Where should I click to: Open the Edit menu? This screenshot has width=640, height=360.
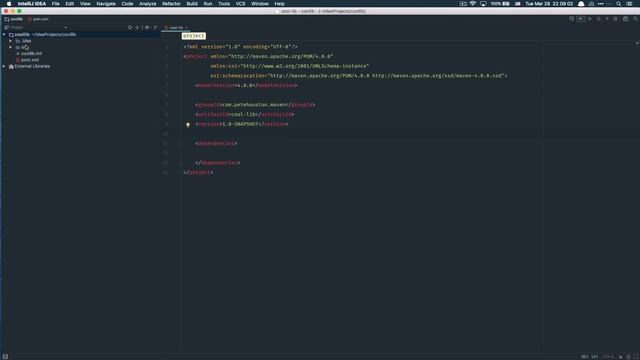click(x=70, y=4)
